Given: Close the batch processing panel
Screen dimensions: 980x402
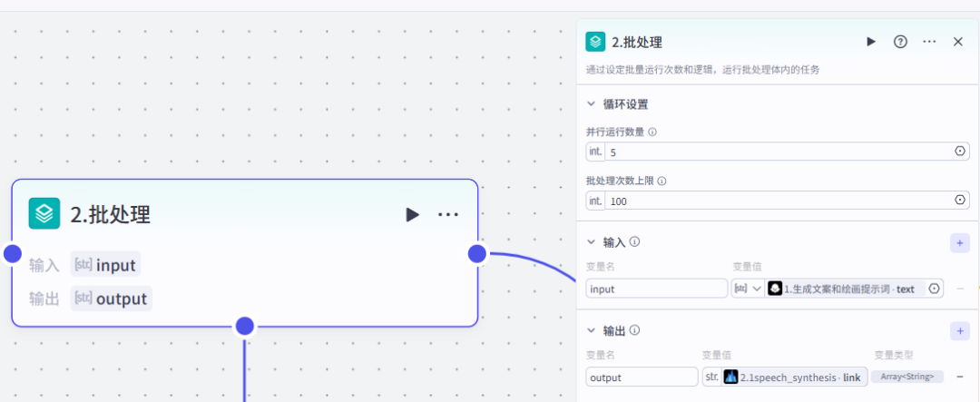Looking at the screenshot, I should click(958, 42).
